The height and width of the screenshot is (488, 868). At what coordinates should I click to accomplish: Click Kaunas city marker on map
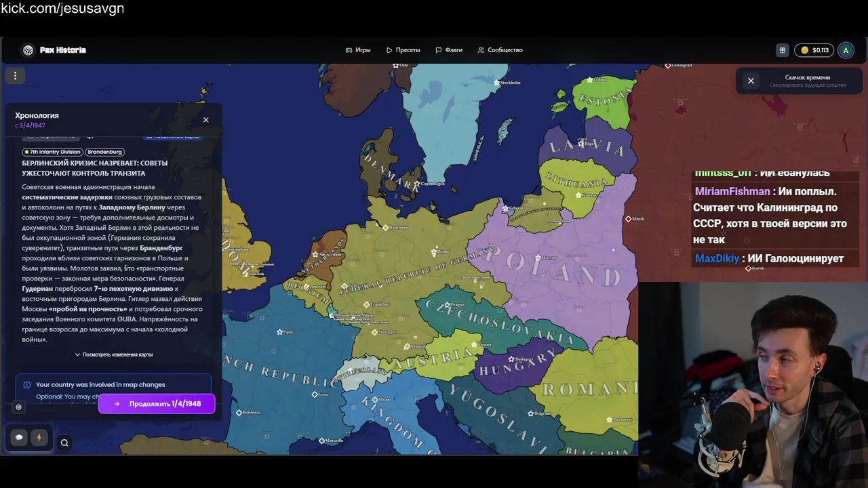click(x=577, y=195)
